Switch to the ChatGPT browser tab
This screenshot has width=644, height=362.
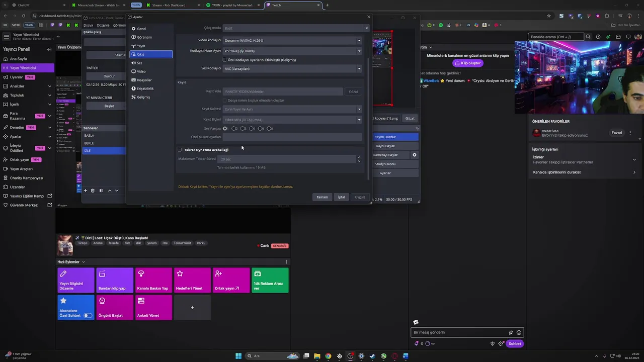39,5
